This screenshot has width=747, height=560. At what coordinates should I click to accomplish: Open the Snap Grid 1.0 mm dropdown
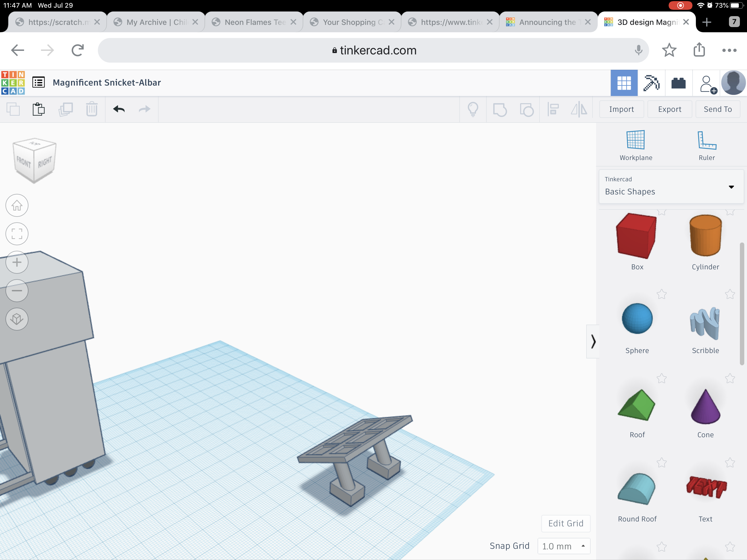(x=564, y=546)
